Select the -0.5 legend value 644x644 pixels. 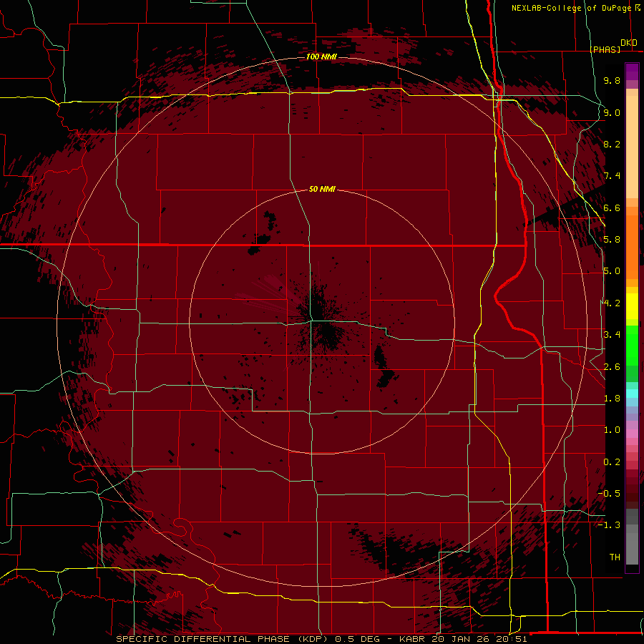click(x=609, y=493)
